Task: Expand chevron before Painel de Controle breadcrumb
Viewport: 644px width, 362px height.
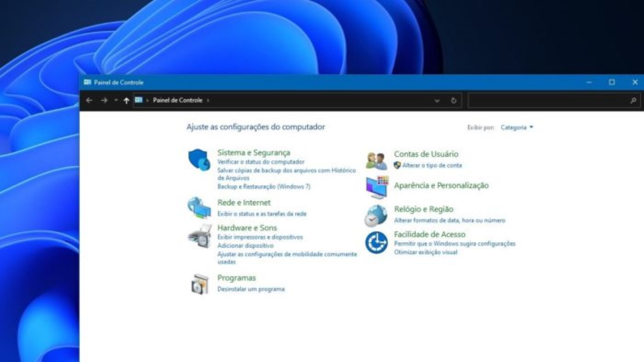Action: 148,100
